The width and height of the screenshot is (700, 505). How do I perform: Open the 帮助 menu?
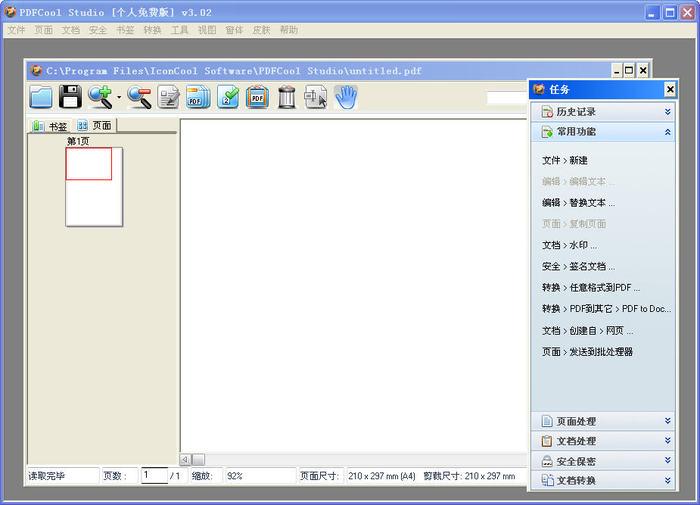point(289,30)
